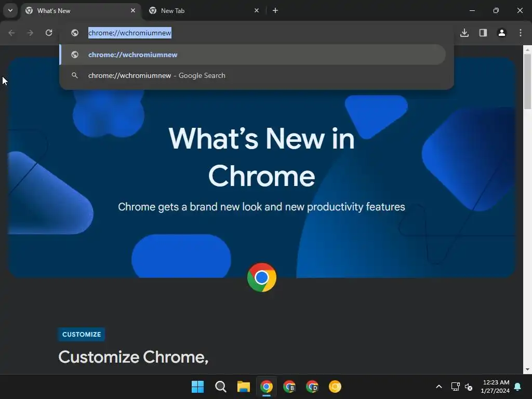Switch to the New Tab tab
This screenshot has width=532, height=399.
(205, 11)
